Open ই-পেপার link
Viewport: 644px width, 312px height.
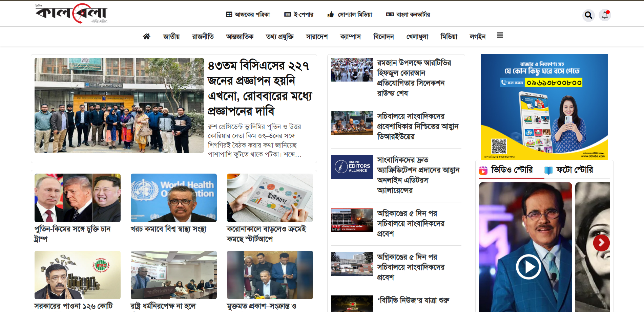click(299, 15)
